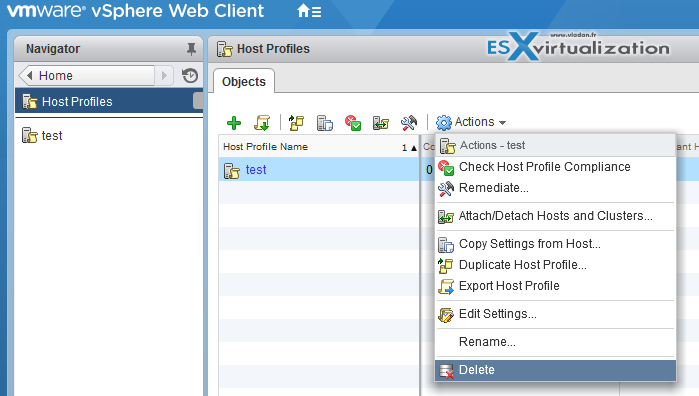Image resolution: width=699 pixels, height=396 pixels.
Task: Select Host Profiles in Navigator
Action: (x=109, y=102)
